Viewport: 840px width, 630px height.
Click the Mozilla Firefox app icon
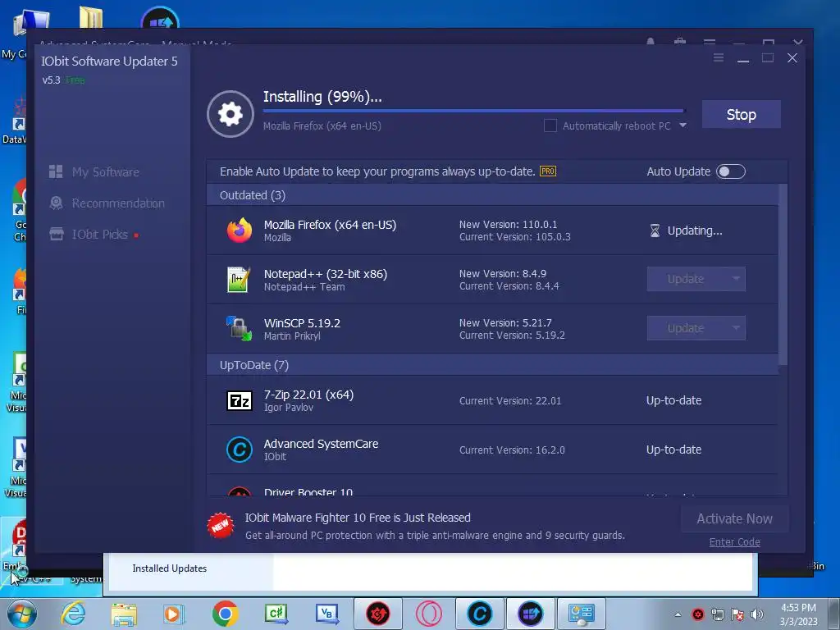click(x=239, y=231)
